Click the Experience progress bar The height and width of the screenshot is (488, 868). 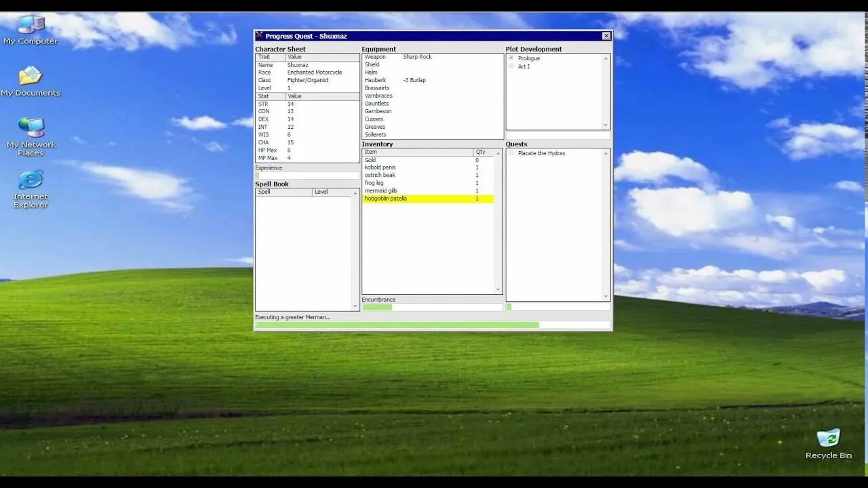307,176
